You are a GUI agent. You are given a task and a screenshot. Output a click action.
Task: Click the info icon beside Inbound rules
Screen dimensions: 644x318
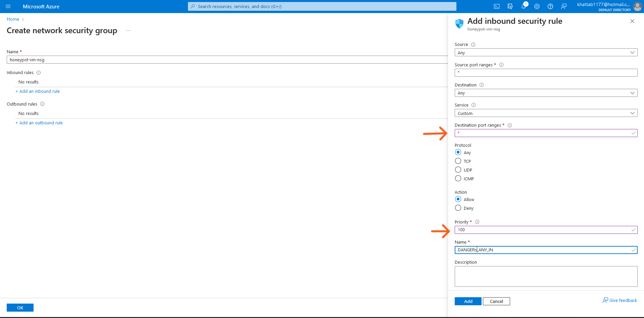39,72
